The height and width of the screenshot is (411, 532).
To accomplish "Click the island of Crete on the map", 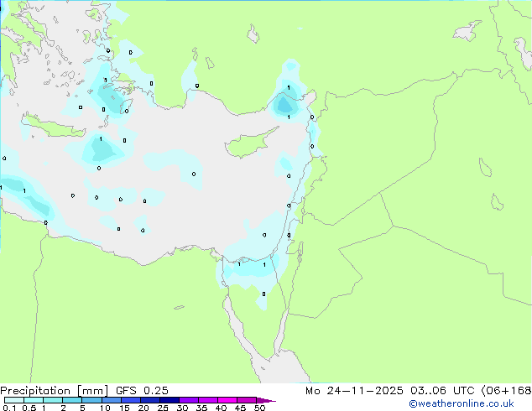I will [x=53, y=126].
